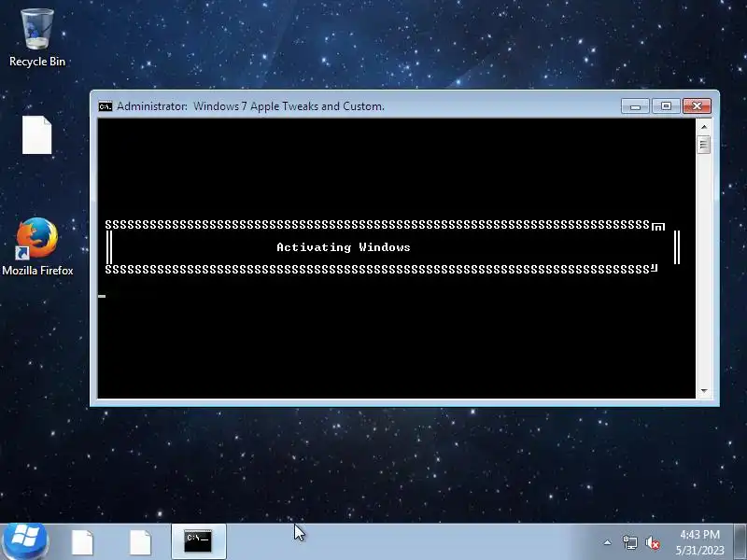747x560 pixels.
Task: Minimize the Administrator command prompt window
Action: 635,106
